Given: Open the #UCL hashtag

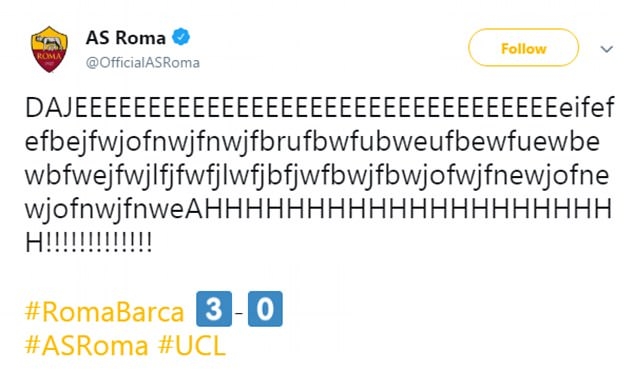Looking at the screenshot, I should (x=192, y=346).
